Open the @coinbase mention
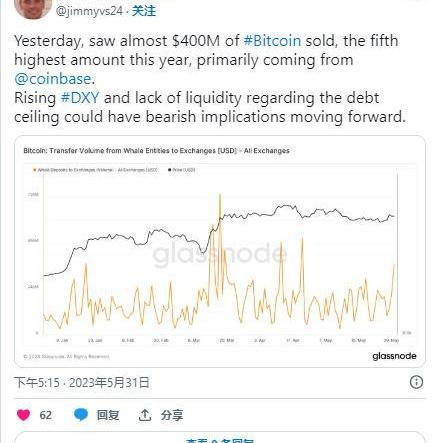This screenshot has width=439, height=443. (x=53, y=79)
